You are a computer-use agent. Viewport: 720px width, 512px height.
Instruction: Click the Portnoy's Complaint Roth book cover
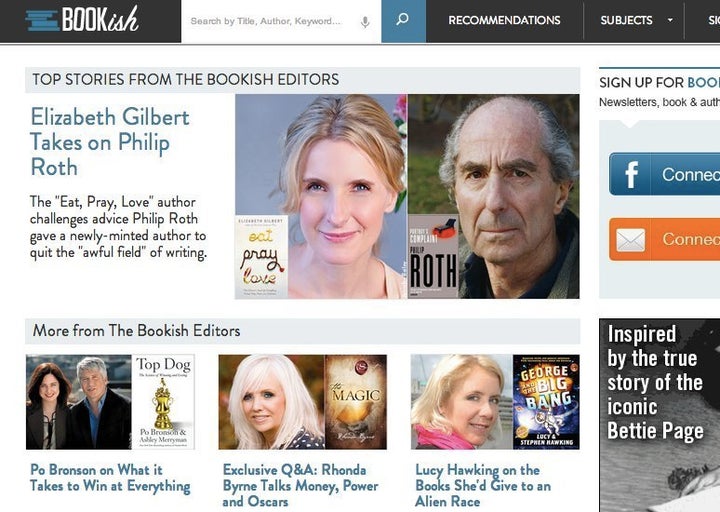point(433,257)
